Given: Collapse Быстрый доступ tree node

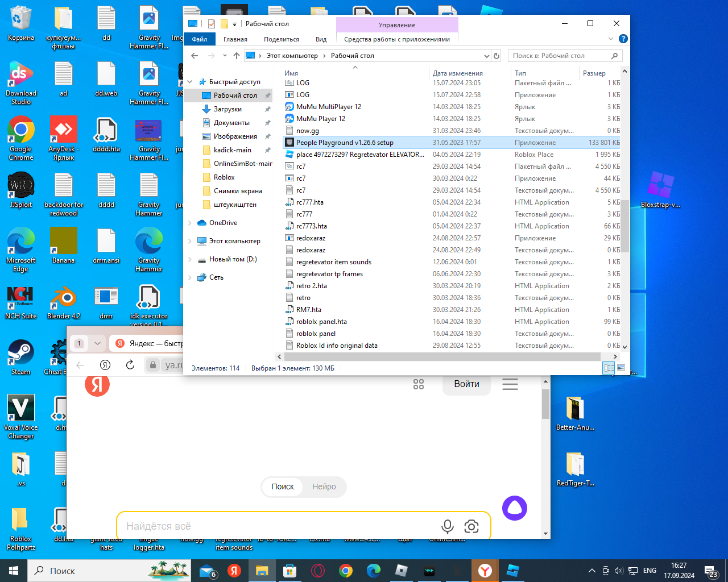Looking at the screenshot, I should (191, 82).
